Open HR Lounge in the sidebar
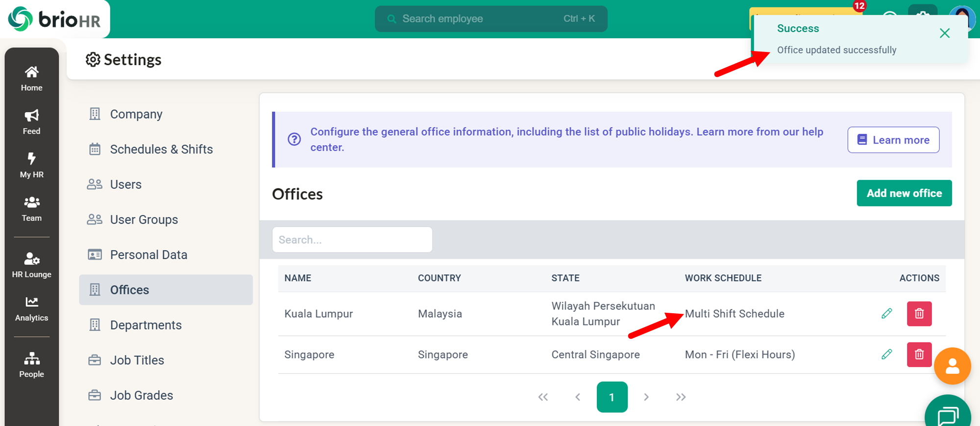The height and width of the screenshot is (426, 980). (x=31, y=265)
